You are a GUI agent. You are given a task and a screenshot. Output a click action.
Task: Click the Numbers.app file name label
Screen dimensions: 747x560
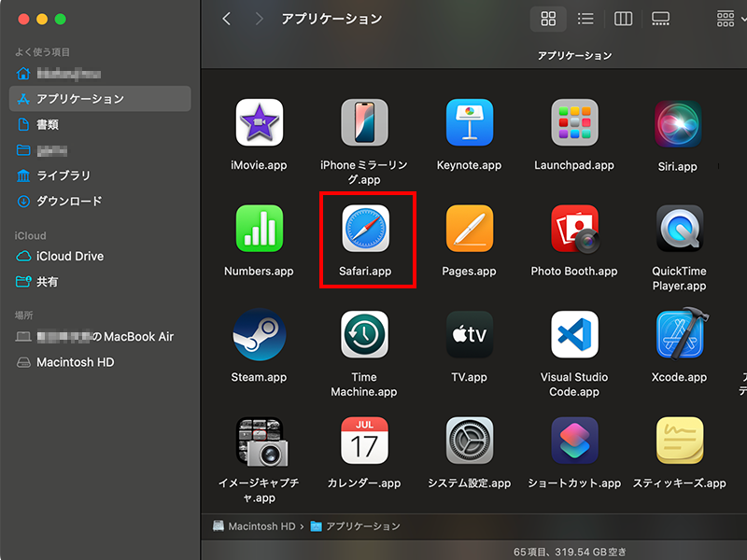[x=260, y=271]
